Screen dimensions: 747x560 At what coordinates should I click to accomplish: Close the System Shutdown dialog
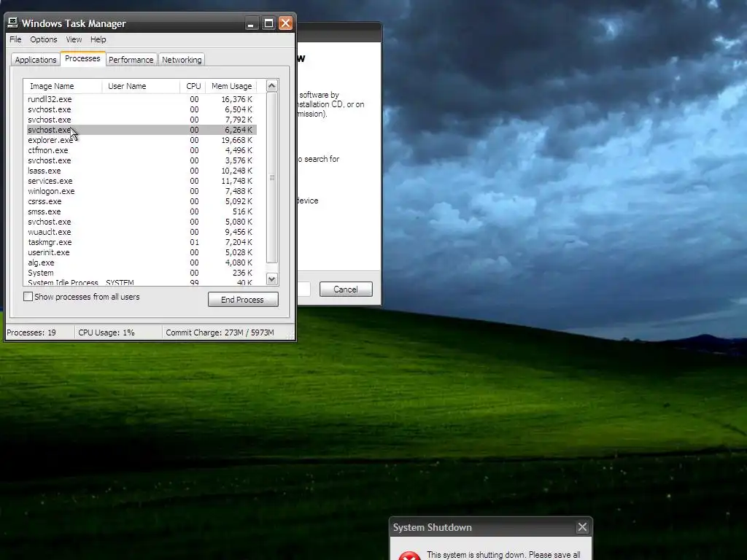(582, 527)
